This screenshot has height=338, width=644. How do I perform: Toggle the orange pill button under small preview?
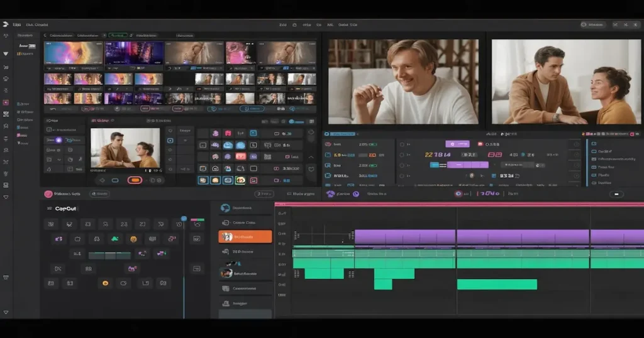tap(134, 180)
